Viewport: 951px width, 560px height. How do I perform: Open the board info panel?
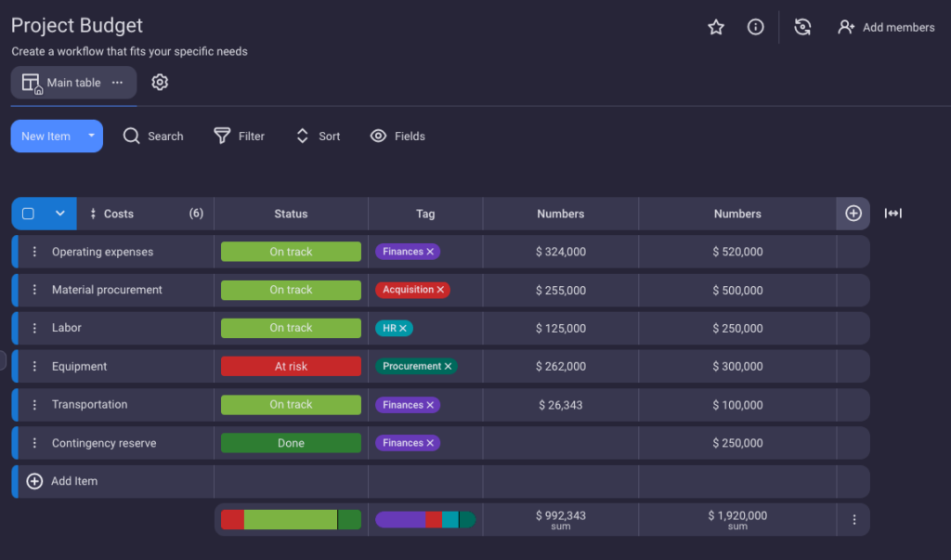(x=755, y=27)
